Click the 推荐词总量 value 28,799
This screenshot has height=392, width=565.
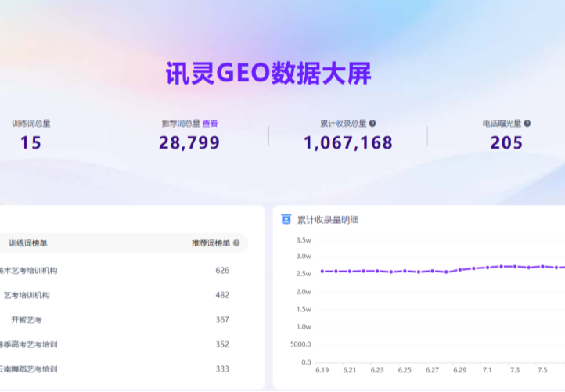tap(189, 142)
